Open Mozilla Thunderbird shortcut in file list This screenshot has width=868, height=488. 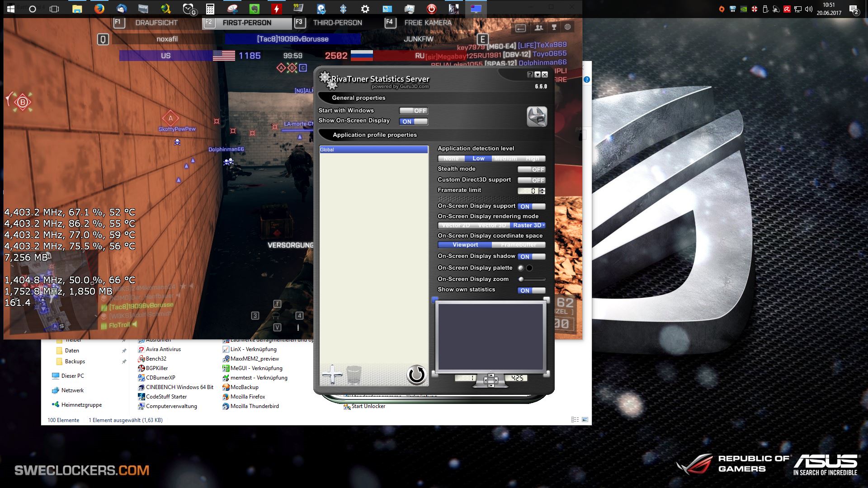pyautogui.click(x=255, y=406)
